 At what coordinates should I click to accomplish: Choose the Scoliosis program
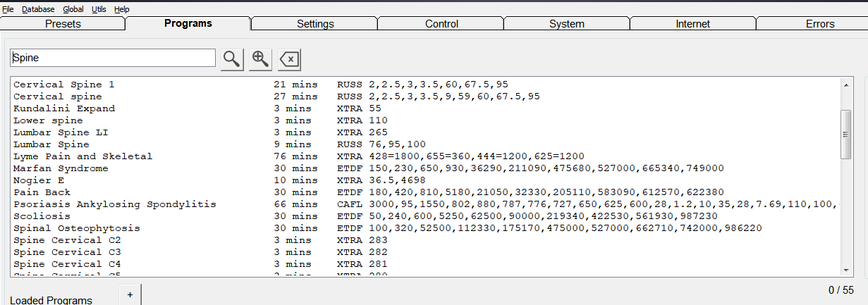426,216
